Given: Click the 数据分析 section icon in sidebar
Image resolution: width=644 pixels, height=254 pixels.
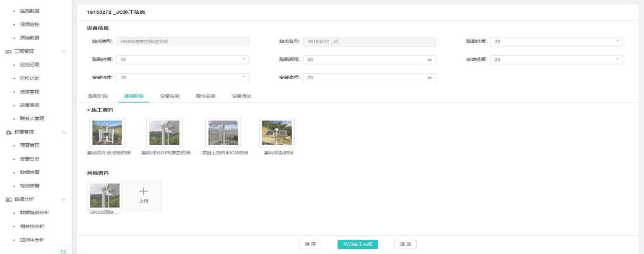Looking at the screenshot, I should tap(8, 199).
